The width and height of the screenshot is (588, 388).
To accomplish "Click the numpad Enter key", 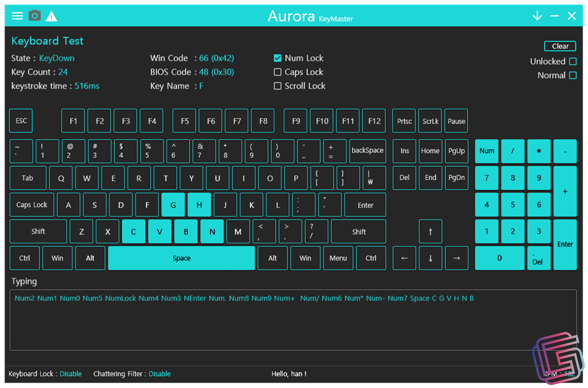I will click(x=565, y=245).
